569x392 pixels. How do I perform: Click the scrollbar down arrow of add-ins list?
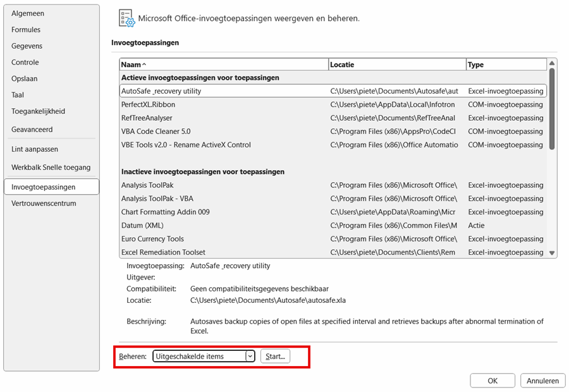[x=552, y=253]
